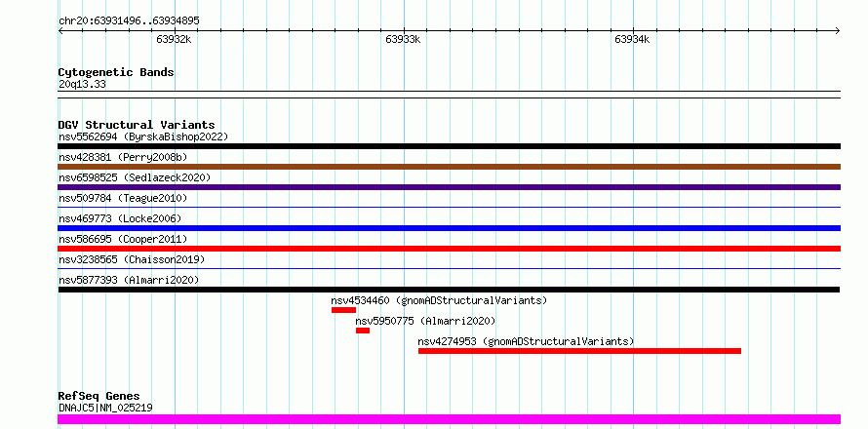The height and width of the screenshot is (429, 868).
Task: Open nsv469773 (Locke2006) label
Action: (120, 218)
